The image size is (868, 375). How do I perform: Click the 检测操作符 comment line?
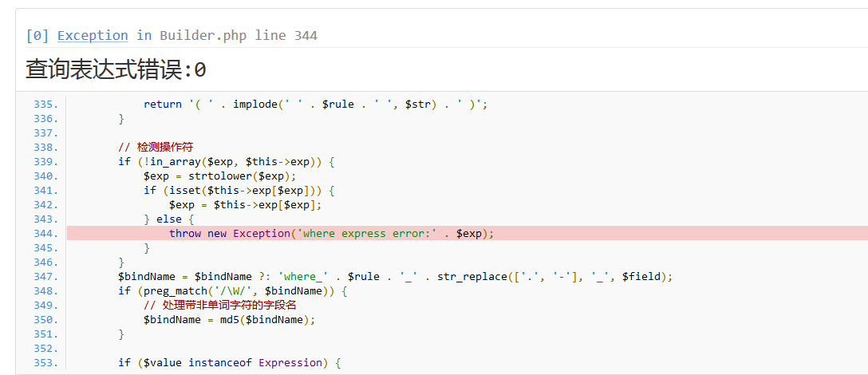click(x=156, y=147)
